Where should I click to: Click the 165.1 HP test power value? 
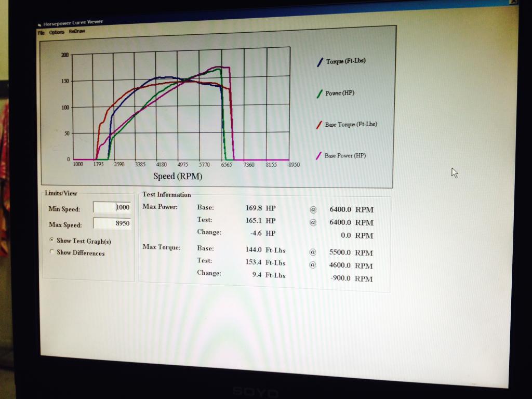coord(260,220)
